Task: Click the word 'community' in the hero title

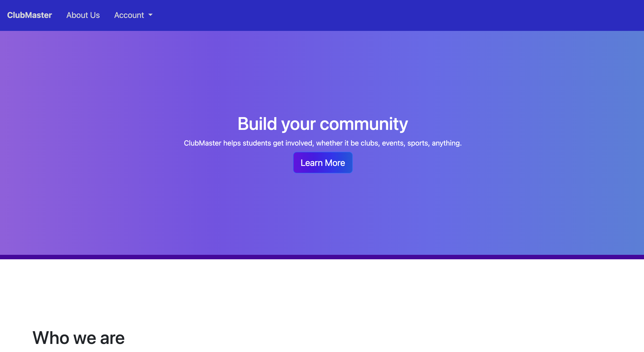Action: click(364, 124)
